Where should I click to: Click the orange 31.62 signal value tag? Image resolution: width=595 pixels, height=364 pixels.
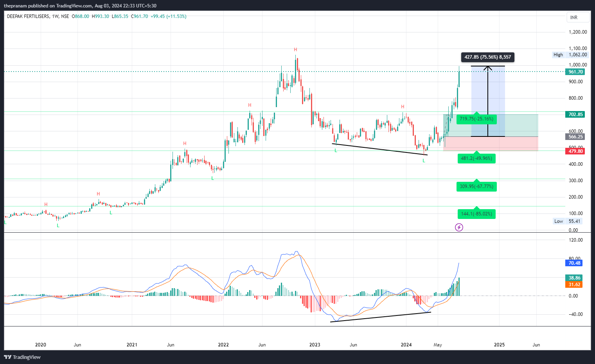pyautogui.click(x=574, y=285)
